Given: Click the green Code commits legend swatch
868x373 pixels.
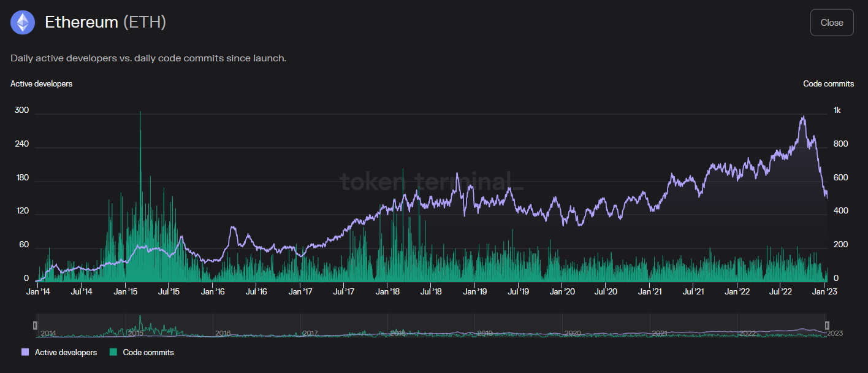Looking at the screenshot, I should [113, 352].
